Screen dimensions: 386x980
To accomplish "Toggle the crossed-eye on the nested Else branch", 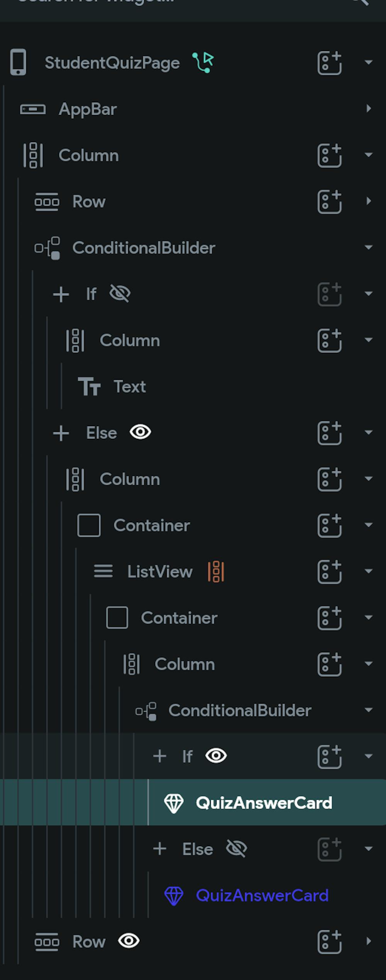I will click(236, 849).
